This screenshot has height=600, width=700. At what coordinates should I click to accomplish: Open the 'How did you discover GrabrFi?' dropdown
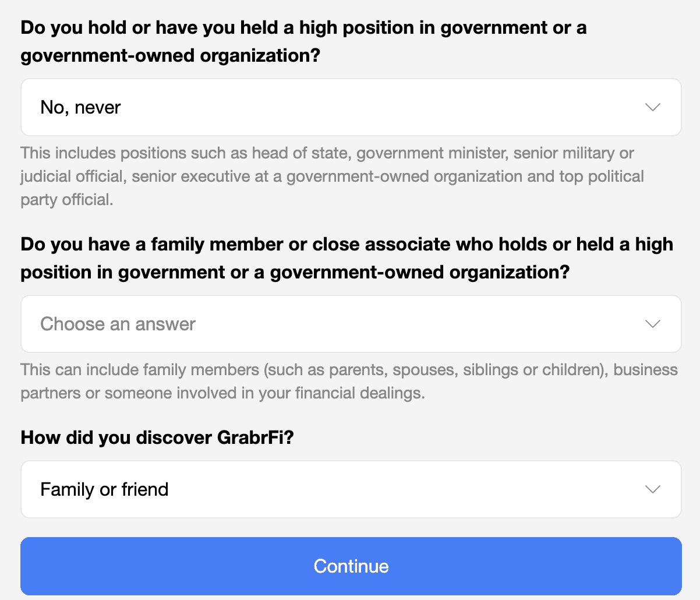click(x=351, y=489)
